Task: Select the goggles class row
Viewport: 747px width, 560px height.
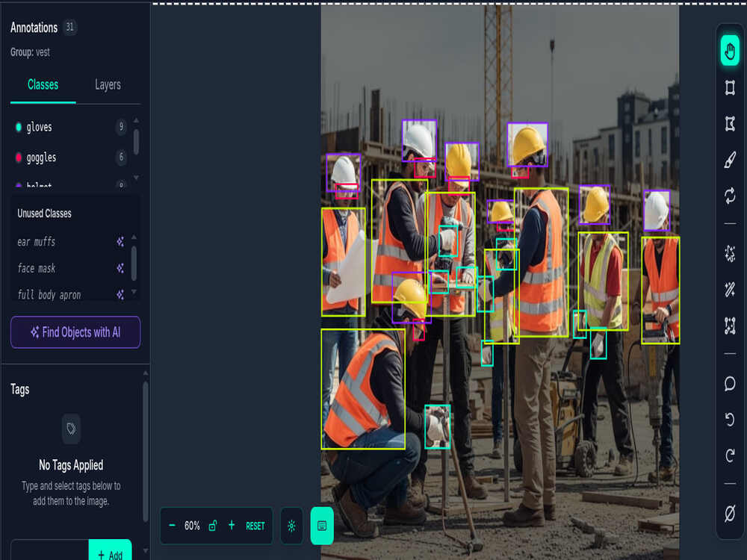Action: pos(70,157)
